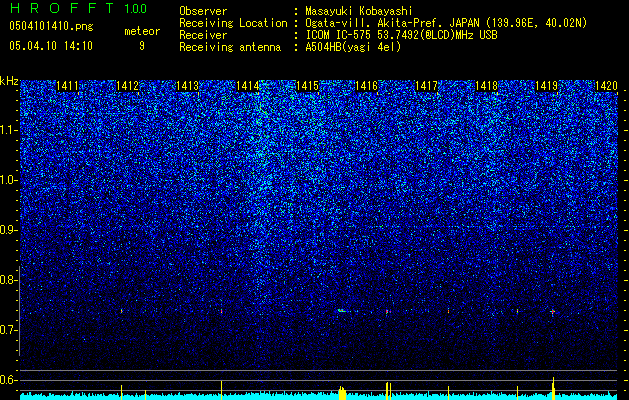Click the 1416 time marker
This screenshot has height=400, width=629.
(x=366, y=86)
